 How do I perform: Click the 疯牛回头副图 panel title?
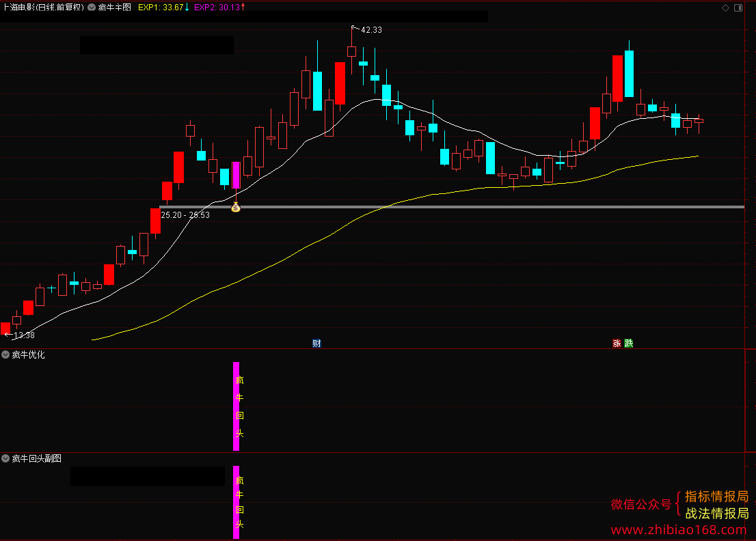point(37,458)
